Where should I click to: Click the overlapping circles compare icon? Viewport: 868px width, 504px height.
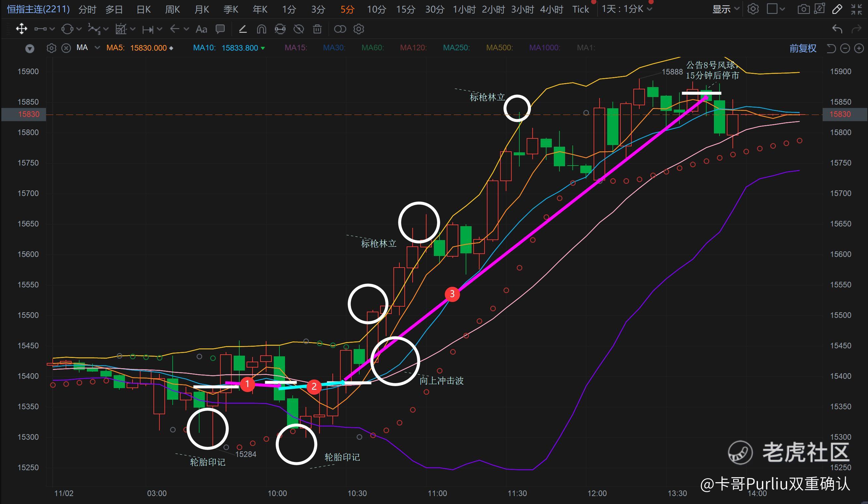coord(340,29)
